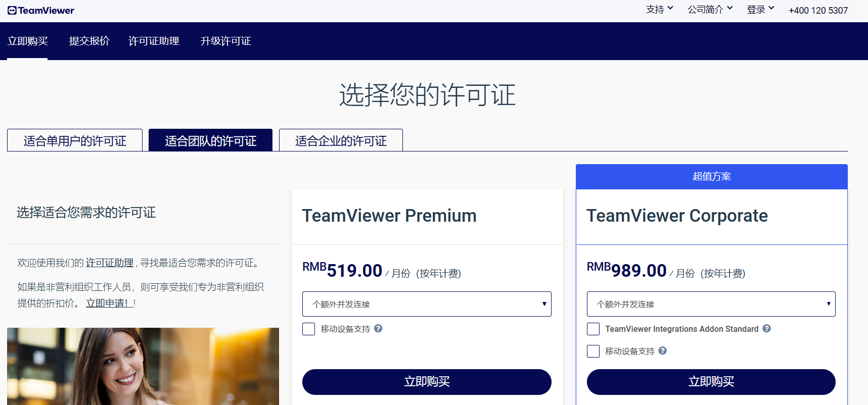Switch to 适合单用户的许可证 tab
The height and width of the screenshot is (405, 868).
click(75, 140)
